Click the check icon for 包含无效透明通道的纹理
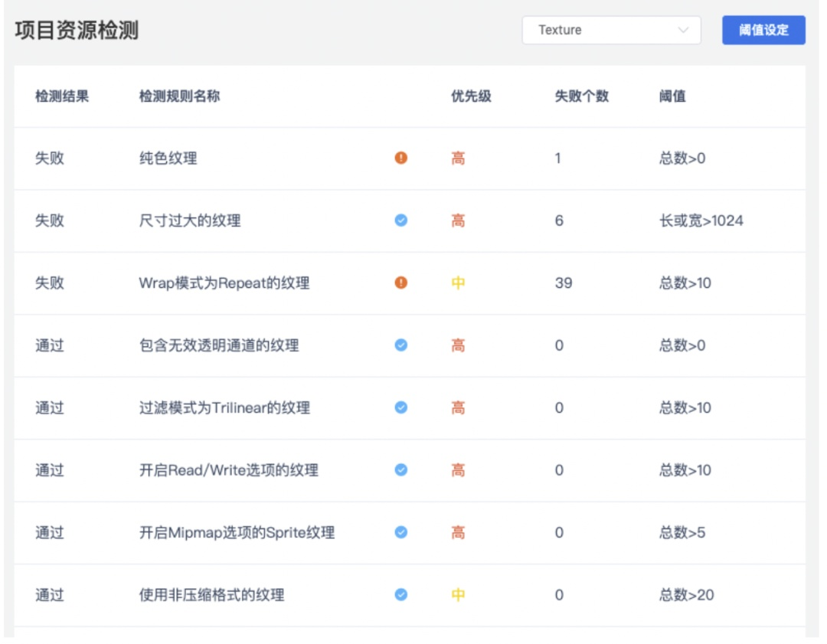Image resolution: width=827 pixels, height=644 pixels. tap(401, 345)
